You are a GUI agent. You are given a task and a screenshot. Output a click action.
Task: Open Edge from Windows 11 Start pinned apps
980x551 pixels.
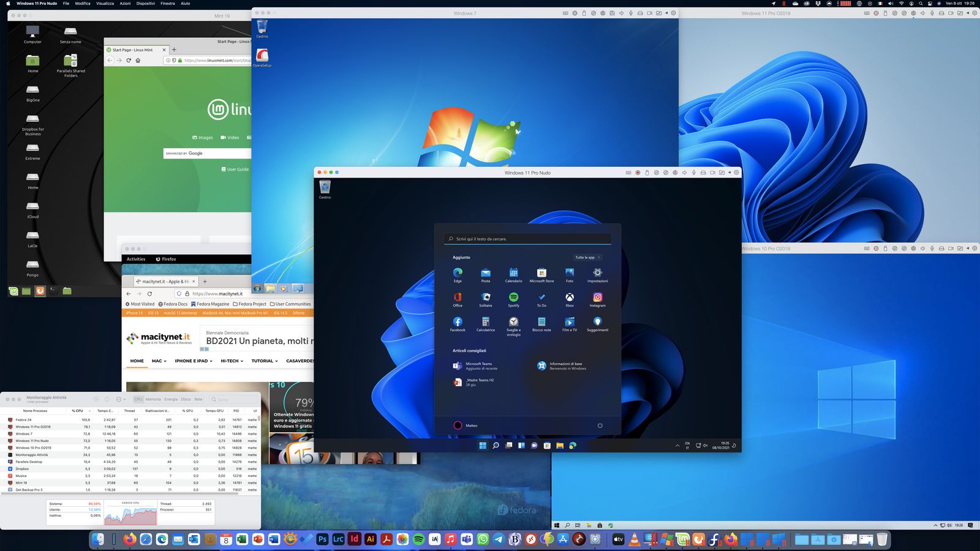[458, 274]
